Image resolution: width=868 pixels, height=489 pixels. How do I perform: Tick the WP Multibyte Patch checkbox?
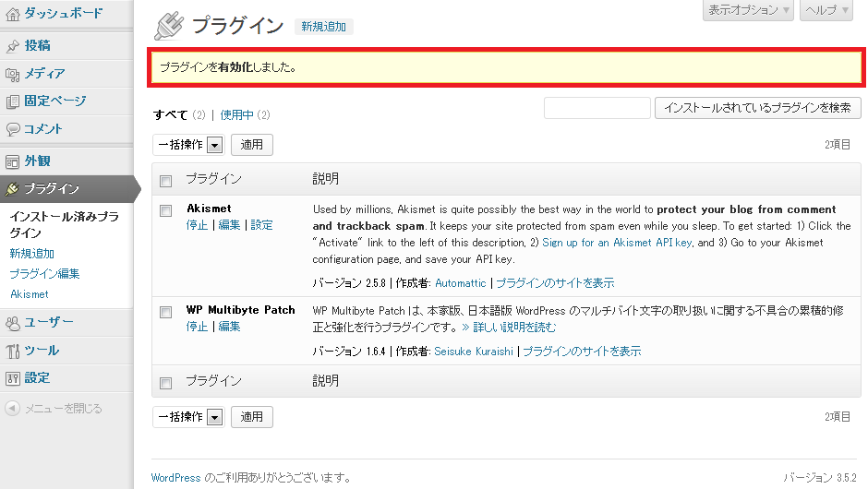pyautogui.click(x=166, y=312)
